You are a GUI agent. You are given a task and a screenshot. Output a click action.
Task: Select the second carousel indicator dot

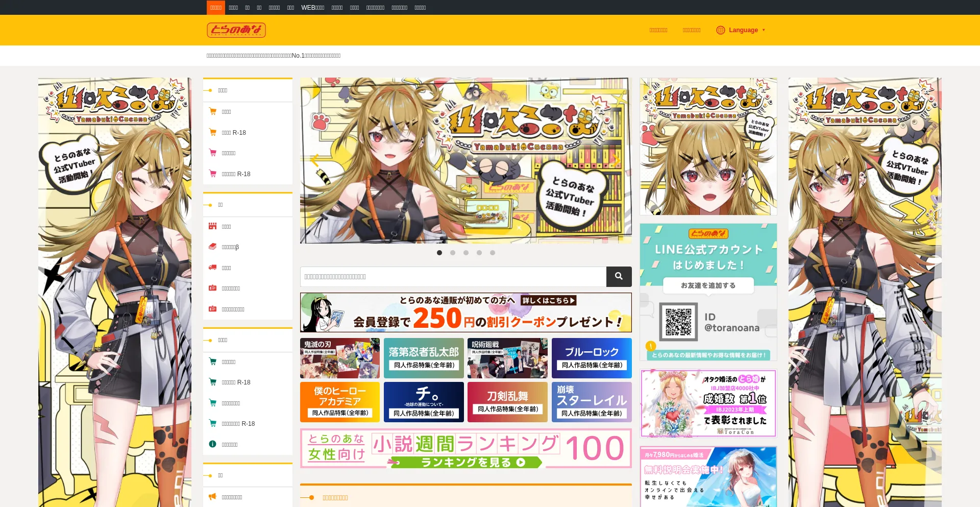coord(453,253)
